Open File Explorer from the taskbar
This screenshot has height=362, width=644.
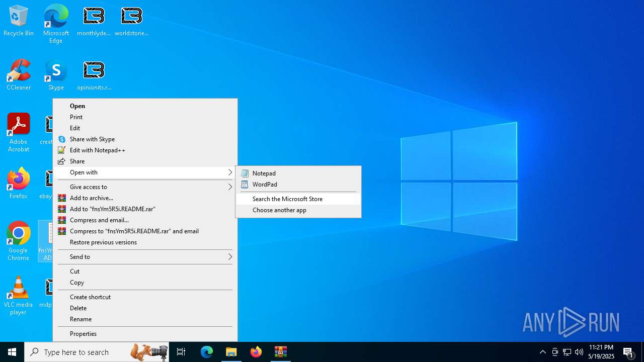pyautogui.click(x=231, y=352)
